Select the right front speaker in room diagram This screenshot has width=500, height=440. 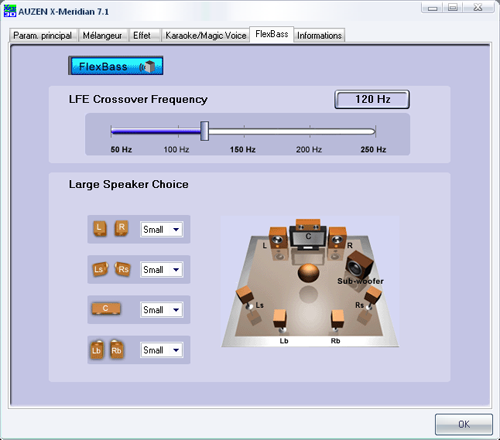pos(337,237)
